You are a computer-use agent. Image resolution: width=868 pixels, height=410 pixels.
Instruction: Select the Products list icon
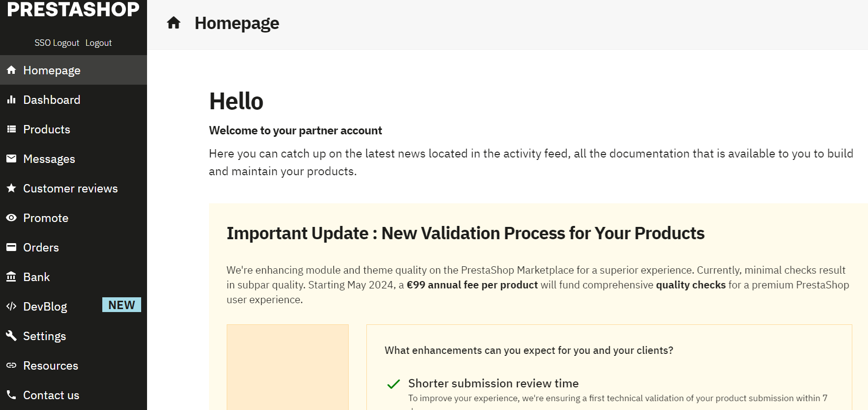[x=11, y=129]
